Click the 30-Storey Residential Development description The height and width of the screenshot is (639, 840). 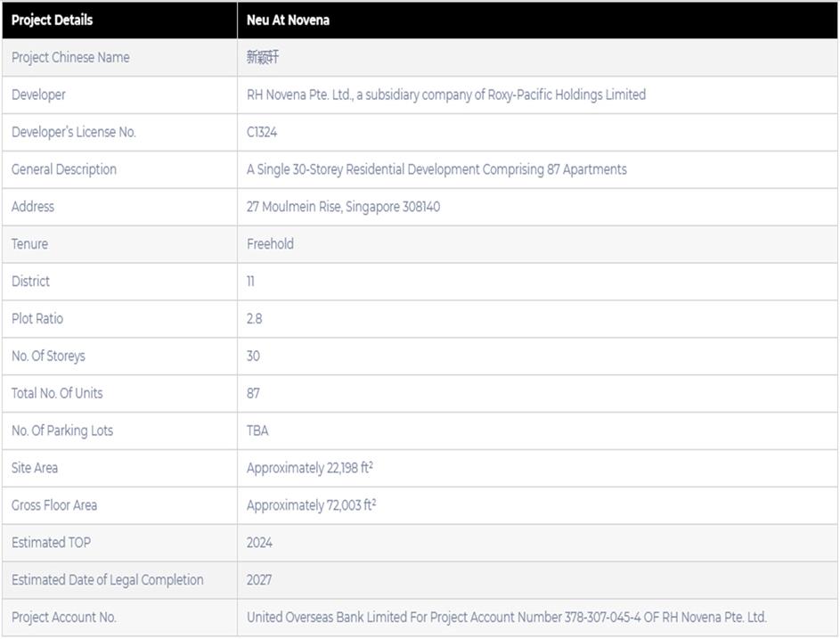click(x=436, y=169)
